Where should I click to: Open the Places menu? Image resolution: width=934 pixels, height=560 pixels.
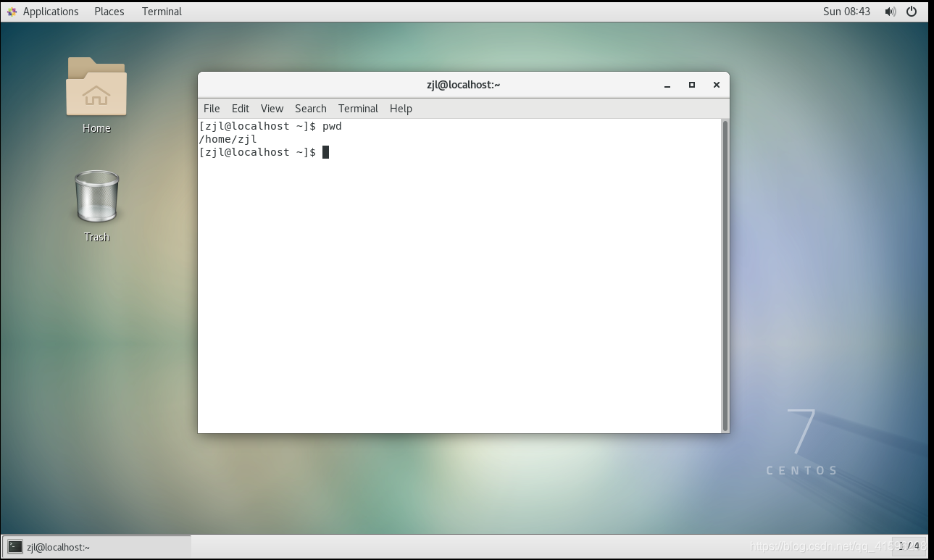click(x=109, y=12)
